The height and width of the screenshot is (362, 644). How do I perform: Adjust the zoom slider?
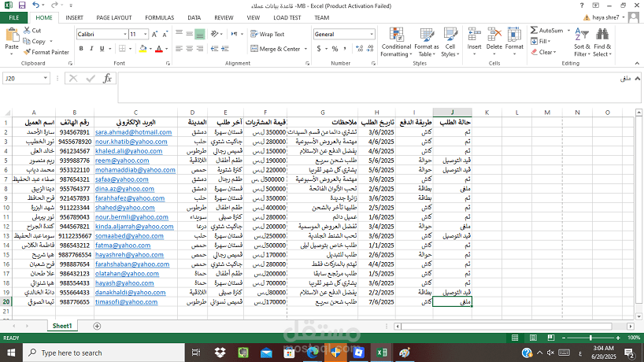tap(590, 338)
